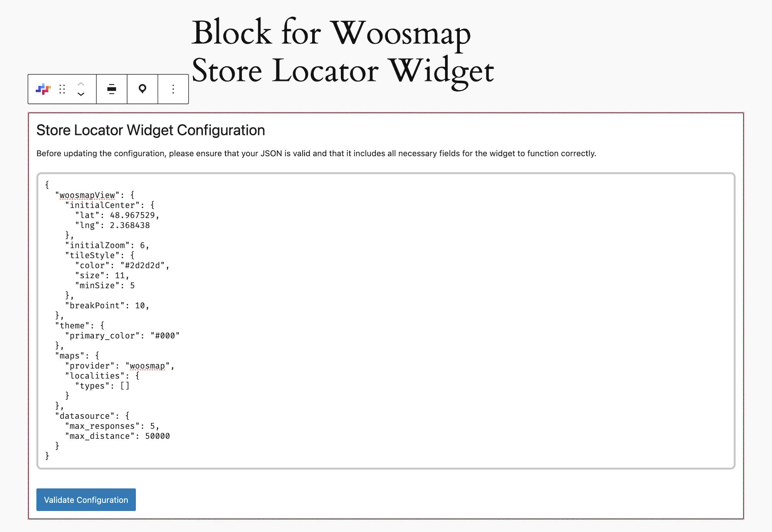Open the block options three-dot menu
The image size is (772, 532).
(x=173, y=89)
